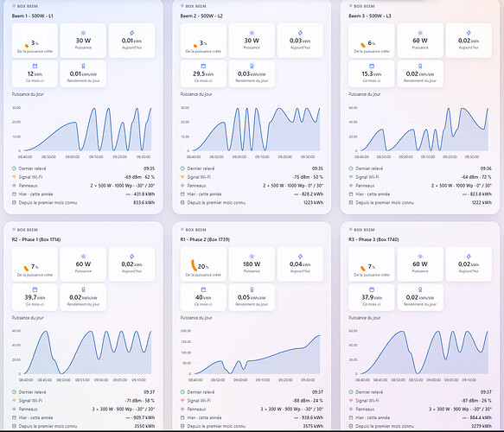Image resolution: width=504 pixels, height=432 pixels.
Task: Click the Panneaux icon in R2 Phase 1 card
Action: [x=14, y=410]
